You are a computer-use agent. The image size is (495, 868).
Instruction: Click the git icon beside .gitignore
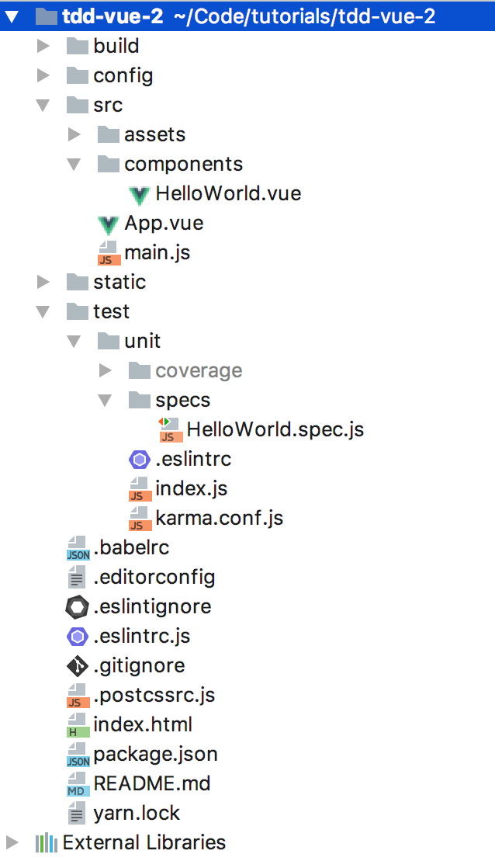pos(78,666)
